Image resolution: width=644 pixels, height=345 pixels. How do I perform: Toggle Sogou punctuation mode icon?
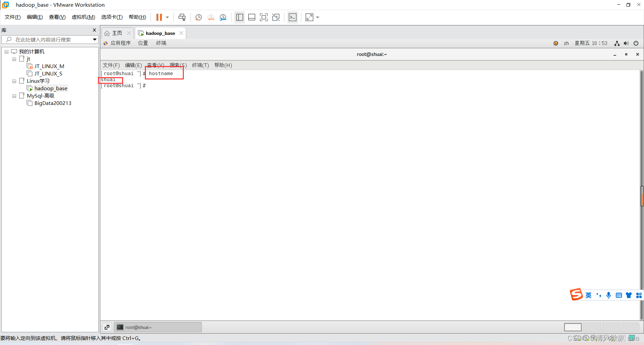click(599, 295)
